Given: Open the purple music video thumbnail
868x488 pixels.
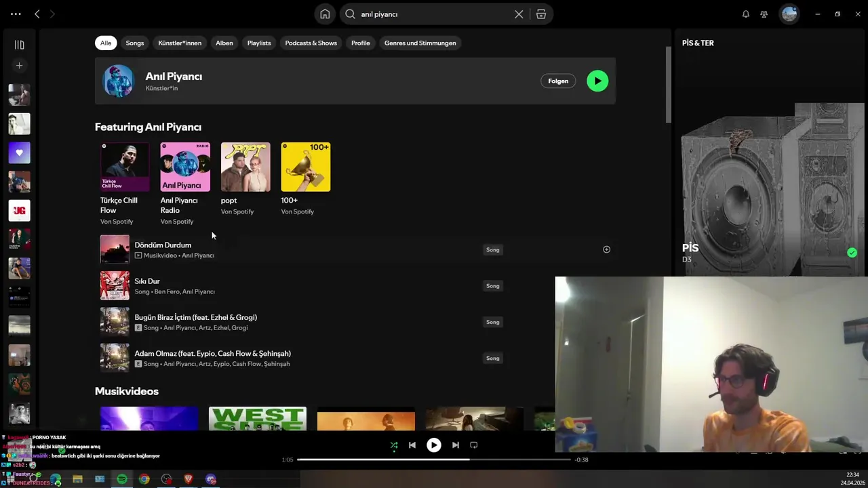Looking at the screenshot, I should pos(149,418).
